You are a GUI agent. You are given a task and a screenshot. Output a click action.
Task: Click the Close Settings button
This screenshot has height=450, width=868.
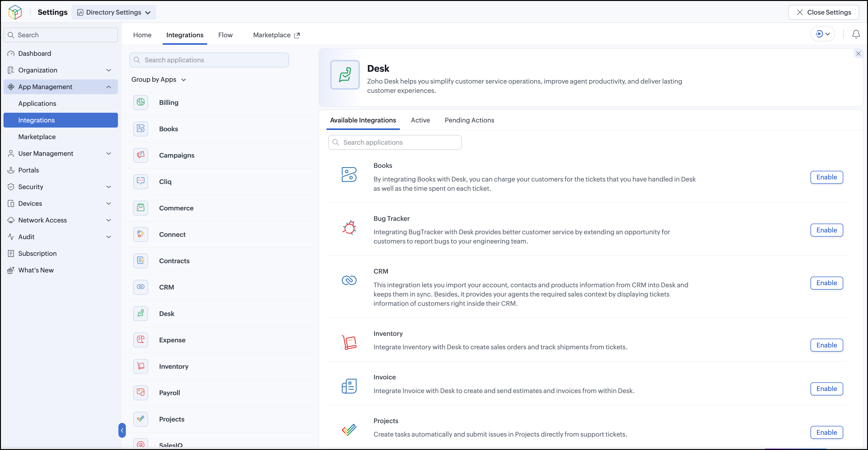[824, 12]
